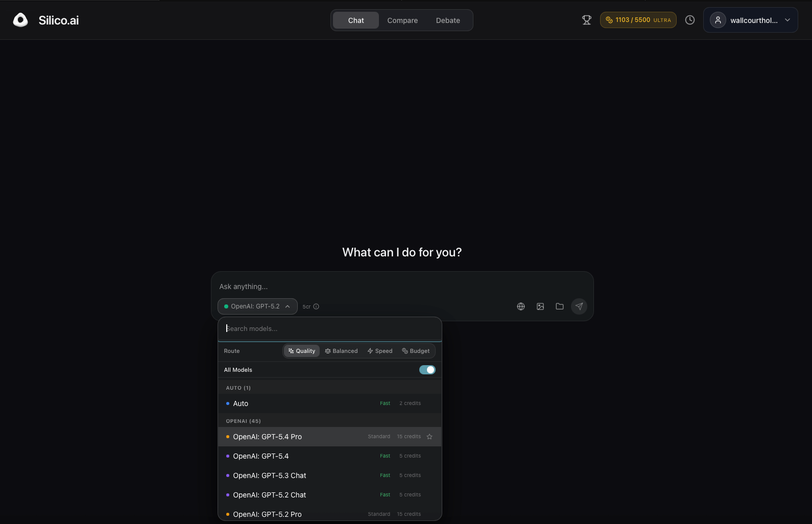
Task: Enable web search globe icon
Action: click(x=520, y=306)
